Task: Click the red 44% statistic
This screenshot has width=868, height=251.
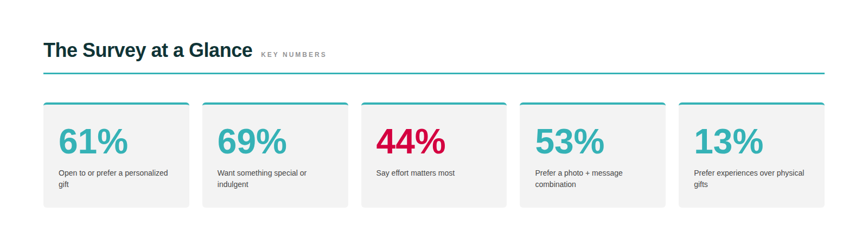Action: [x=411, y=141]
